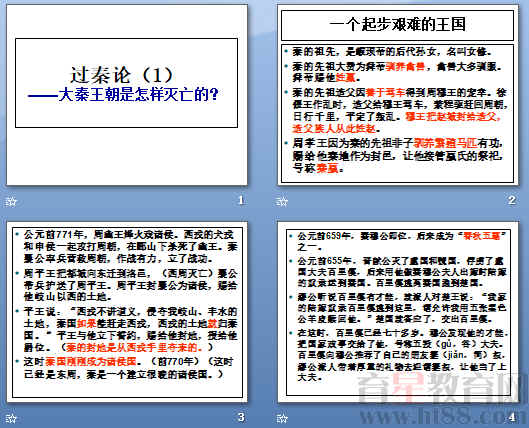
Task: Click the animation star icon under slide 3
Action: [11, 419]
